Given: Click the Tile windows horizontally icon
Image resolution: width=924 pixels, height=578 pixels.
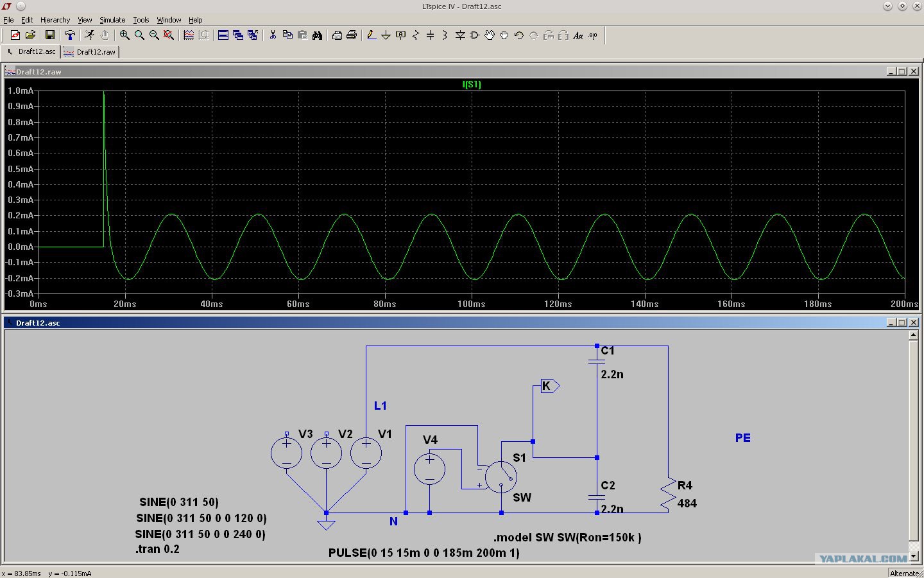Looking at the screenshot, I should [x=223, y=35].
